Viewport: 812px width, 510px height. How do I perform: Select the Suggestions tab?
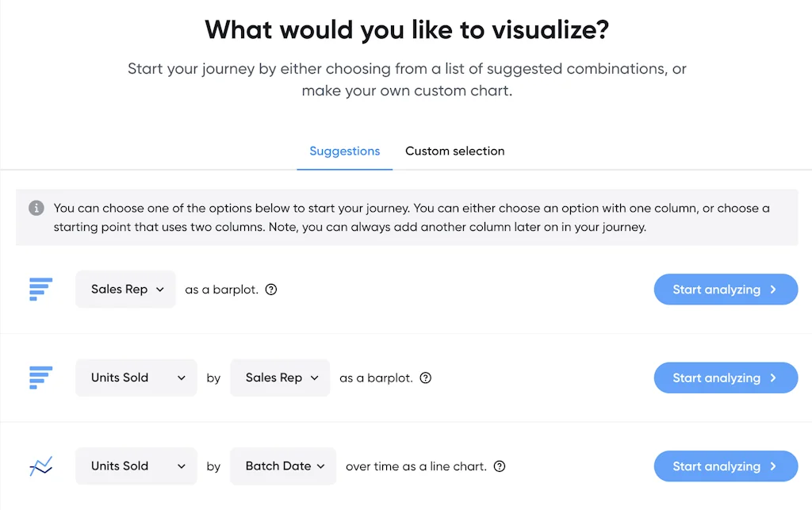[x=344, y=151]
